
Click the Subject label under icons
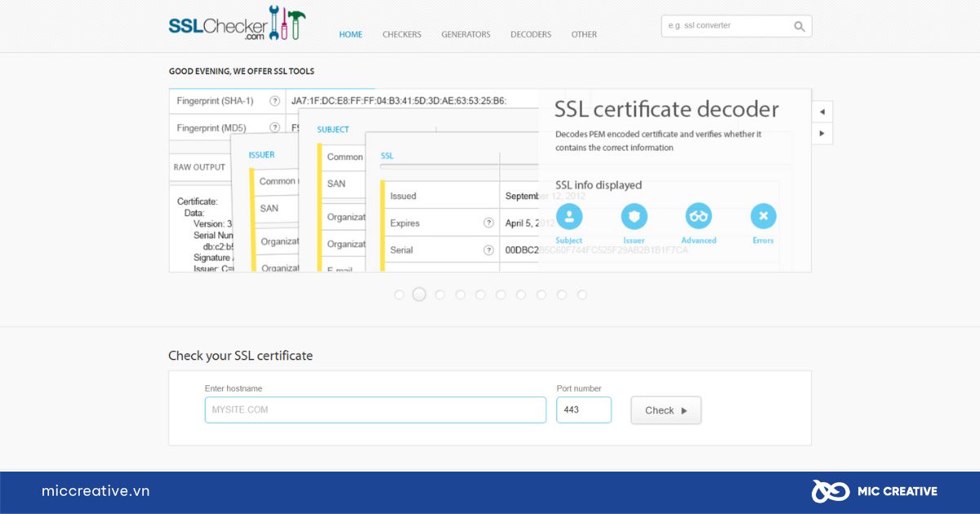[569, 241]
